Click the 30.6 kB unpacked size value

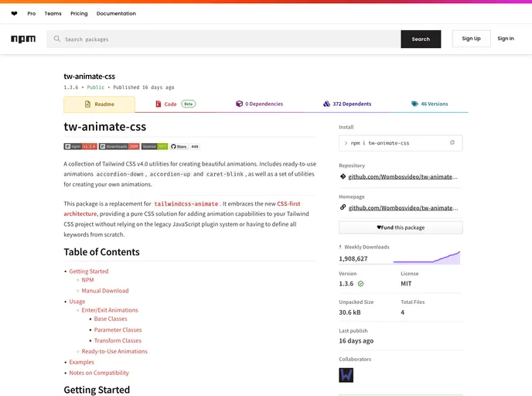pos(350,312)
